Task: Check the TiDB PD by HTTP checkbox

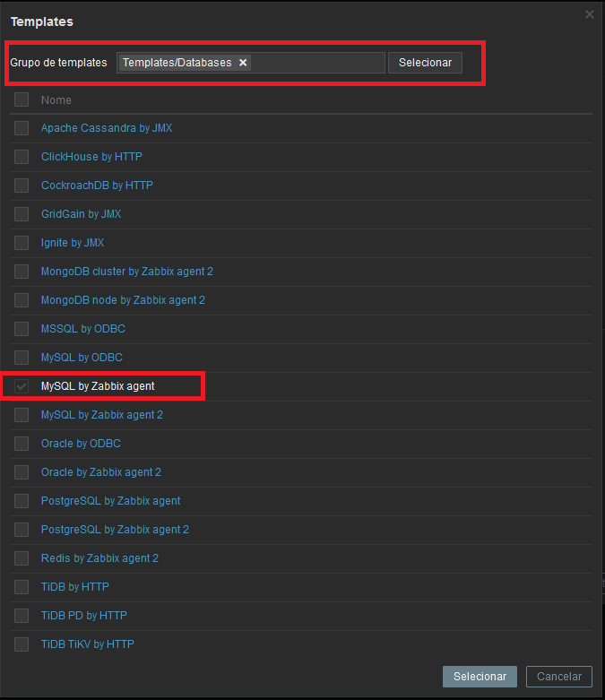Action: tap(22, 616)
